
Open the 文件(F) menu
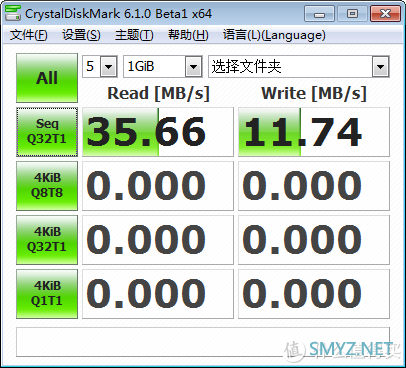[x=29, y=35]
